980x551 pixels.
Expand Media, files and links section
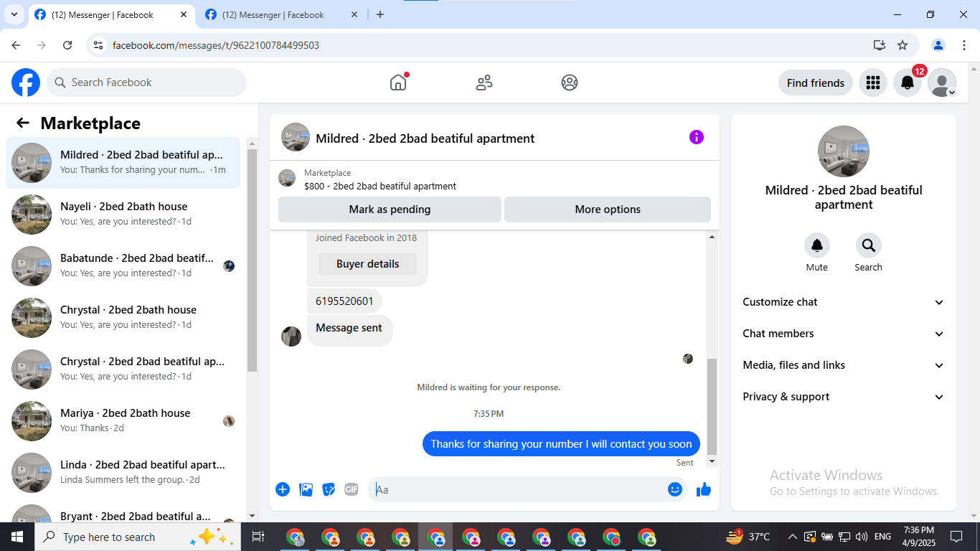(x=844, y=365)
